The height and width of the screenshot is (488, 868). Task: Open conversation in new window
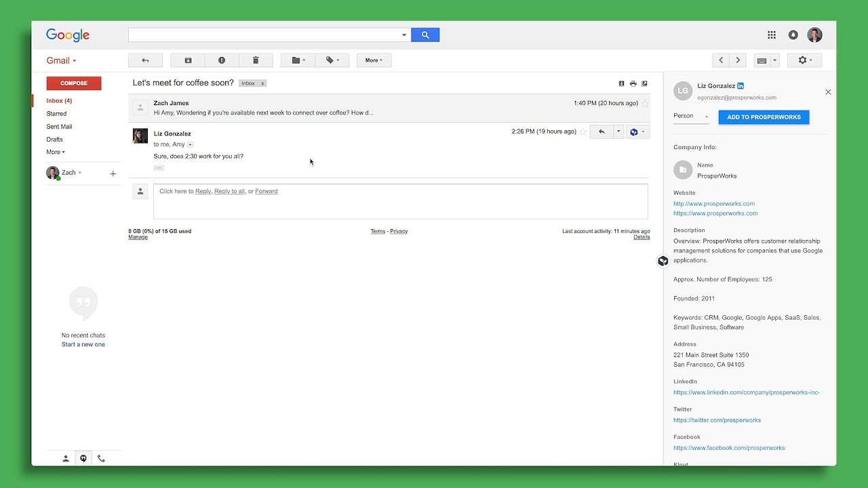(644, 83)
